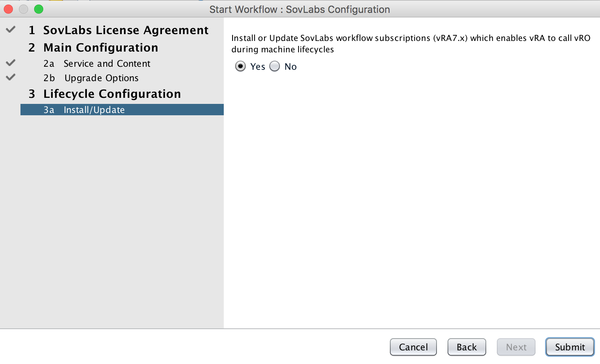Close the workflow window with the red button
The width and height of the screenshot is (600, 364).
pos(8,9)
